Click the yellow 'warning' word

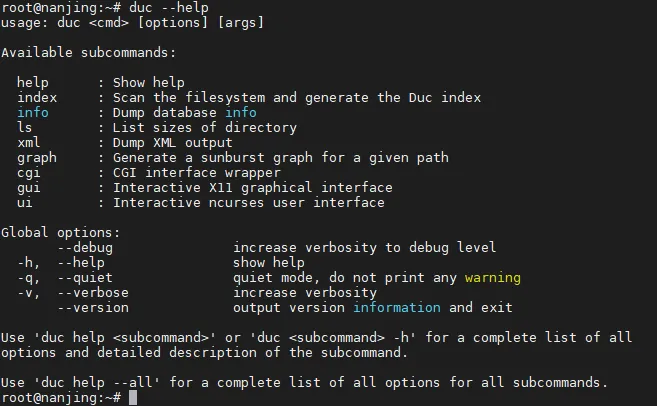click(x=493, y=278)
